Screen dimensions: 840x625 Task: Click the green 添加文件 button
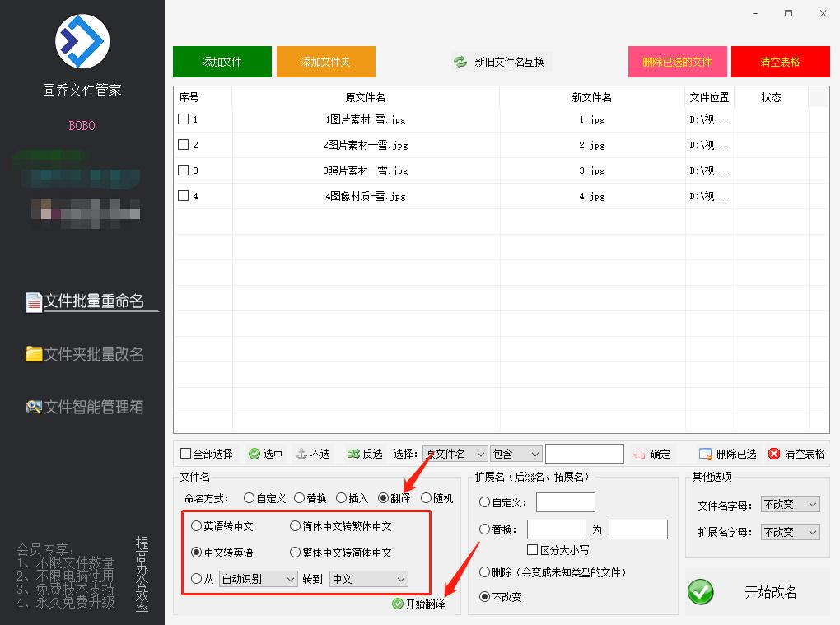(x=222, y=61)
